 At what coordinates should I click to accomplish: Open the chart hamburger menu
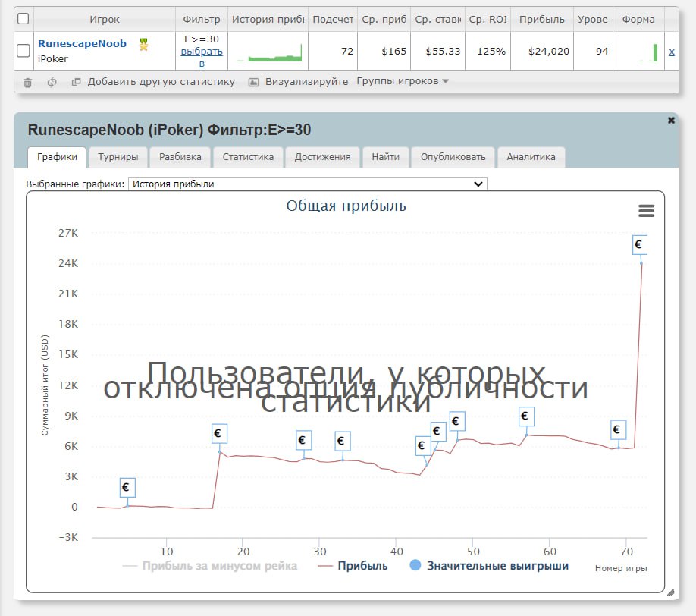[x=646, y=211]
